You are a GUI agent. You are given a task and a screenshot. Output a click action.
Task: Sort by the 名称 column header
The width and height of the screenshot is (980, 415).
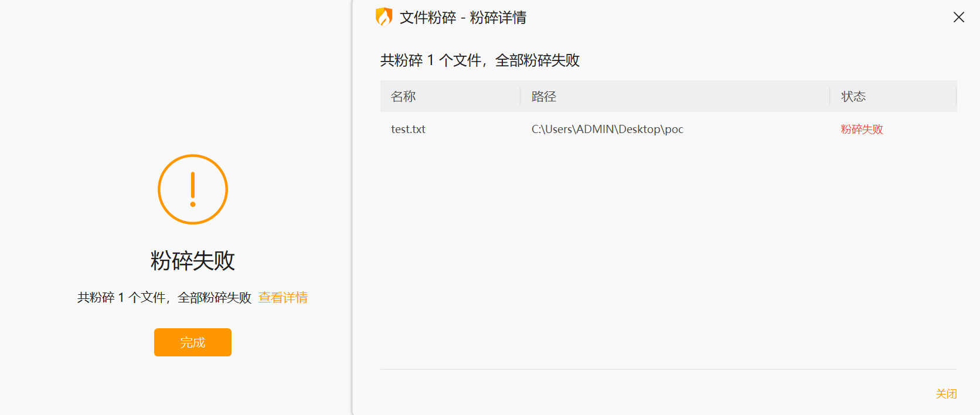pos(403,97)
